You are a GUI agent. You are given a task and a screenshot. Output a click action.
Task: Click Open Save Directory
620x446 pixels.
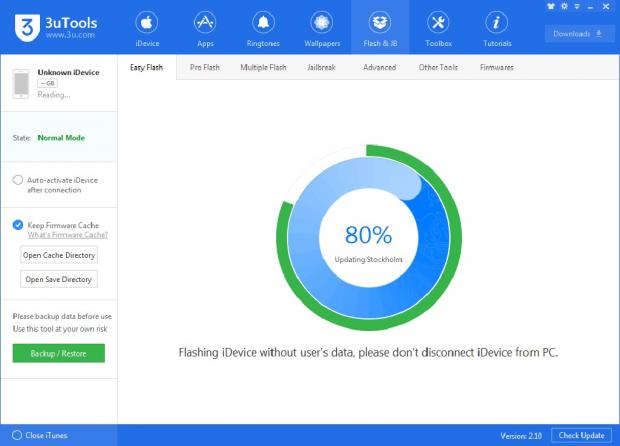tap(59, 279)
